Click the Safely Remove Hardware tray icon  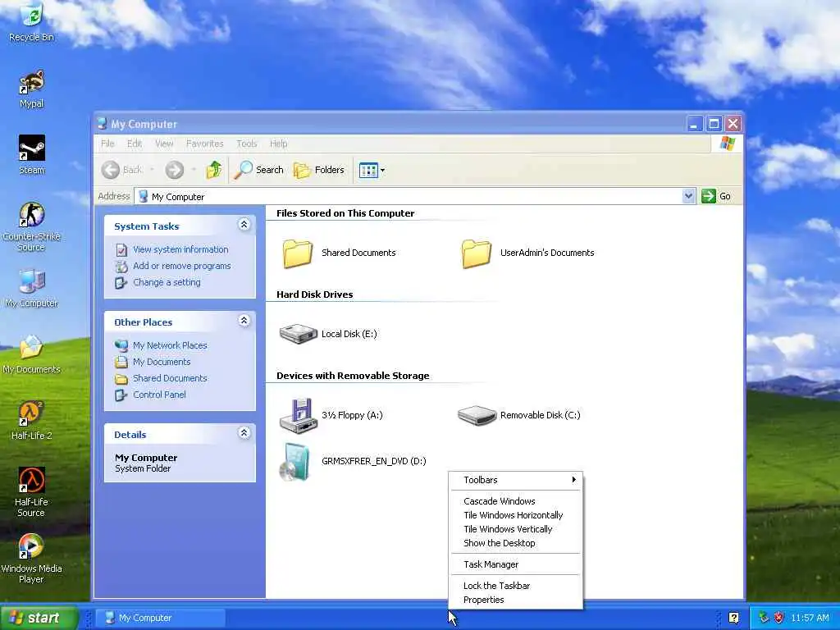(x=764, y=619)
